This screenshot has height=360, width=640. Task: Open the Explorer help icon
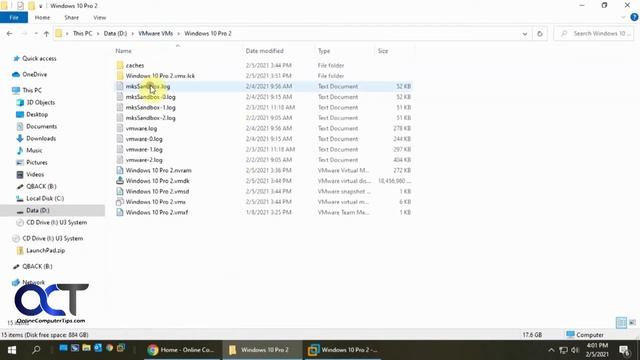634,18
